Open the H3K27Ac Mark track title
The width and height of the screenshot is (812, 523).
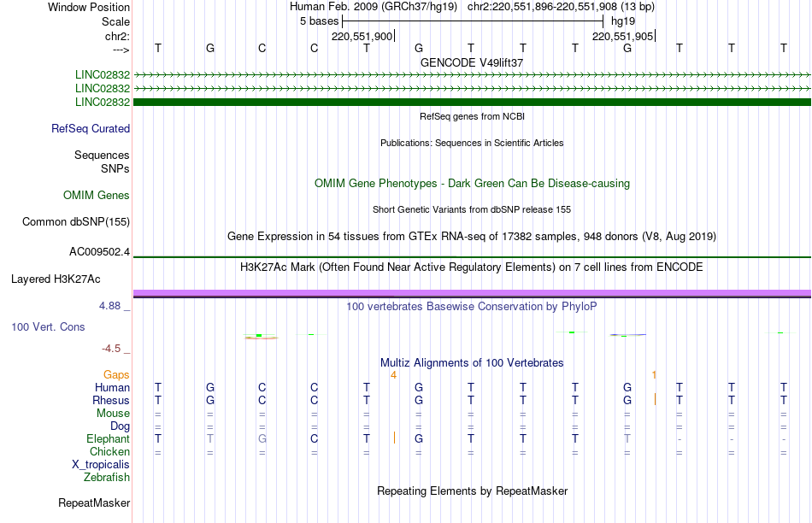point(472,267)
